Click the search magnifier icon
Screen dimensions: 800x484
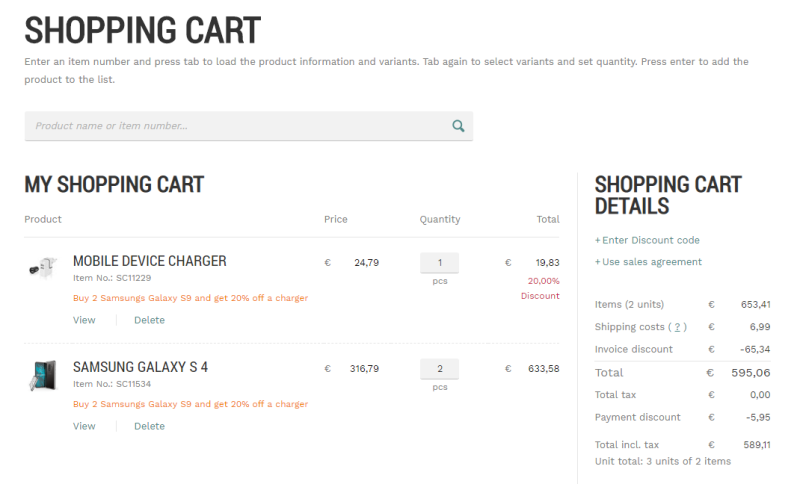coord(458,126)
